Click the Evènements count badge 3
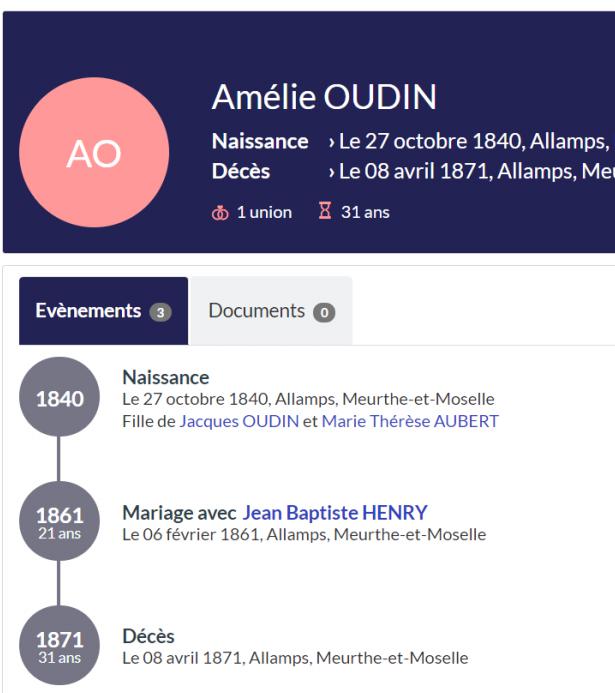 click(x=160, y=312)
